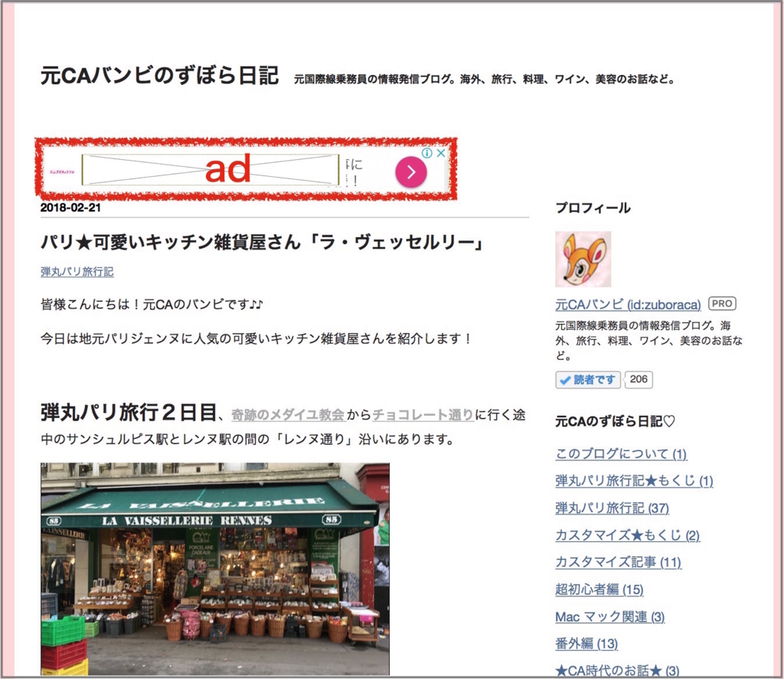Open category 超初心者編 (15)

tap(599, 589)
